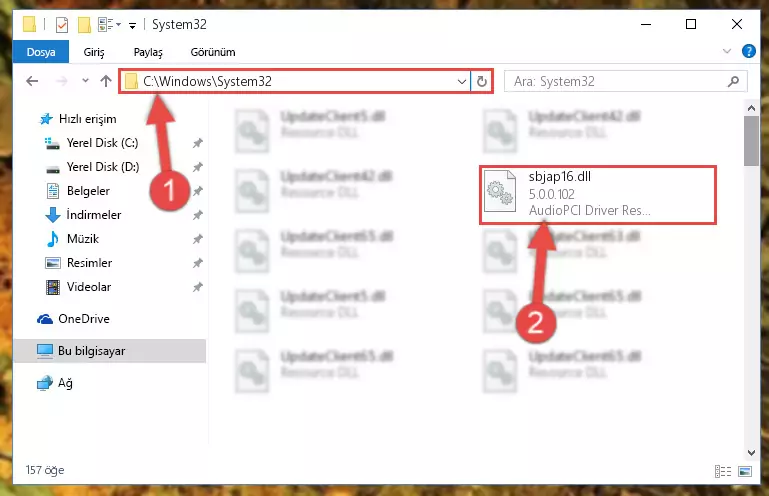This screenshot has height=496, width=769.
Task: Click the scroll down arrow
Action: (751, 452)
